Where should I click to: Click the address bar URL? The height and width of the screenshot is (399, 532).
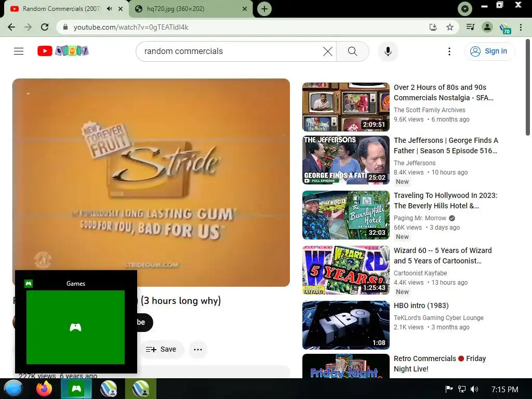coord(131,27)
